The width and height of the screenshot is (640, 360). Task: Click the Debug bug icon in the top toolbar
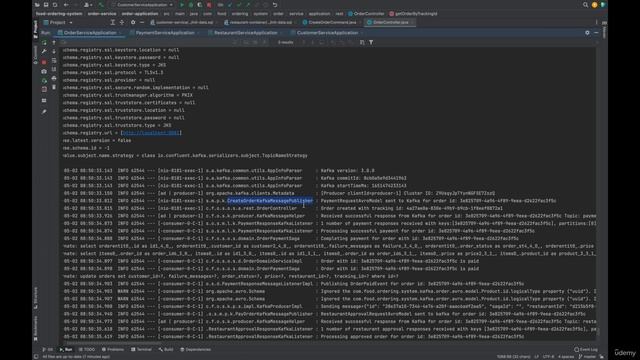click(x=191, y=5)
